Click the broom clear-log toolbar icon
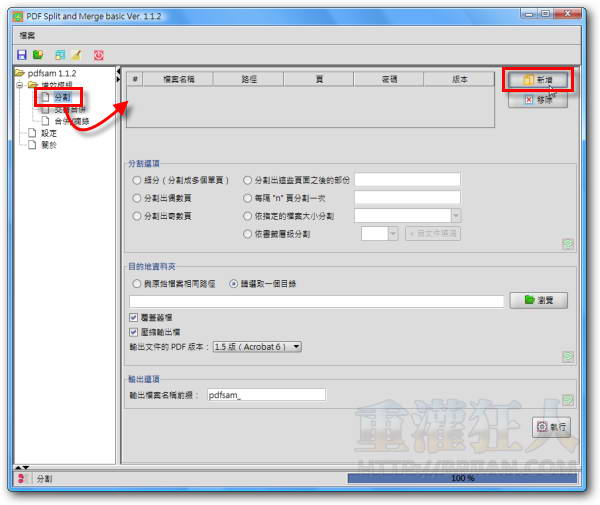 (x=77, y=55)
